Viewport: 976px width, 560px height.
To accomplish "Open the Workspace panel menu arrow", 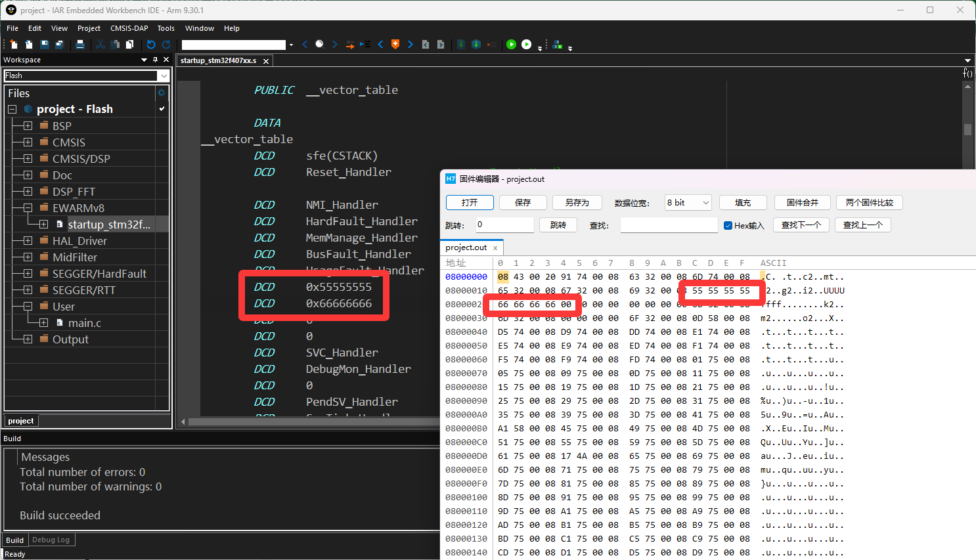I will pyautogui.click(x=144, y=60).
